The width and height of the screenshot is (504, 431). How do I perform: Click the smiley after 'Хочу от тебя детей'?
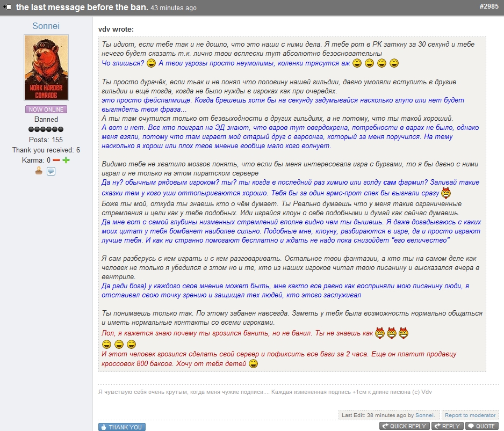[254, 364]
